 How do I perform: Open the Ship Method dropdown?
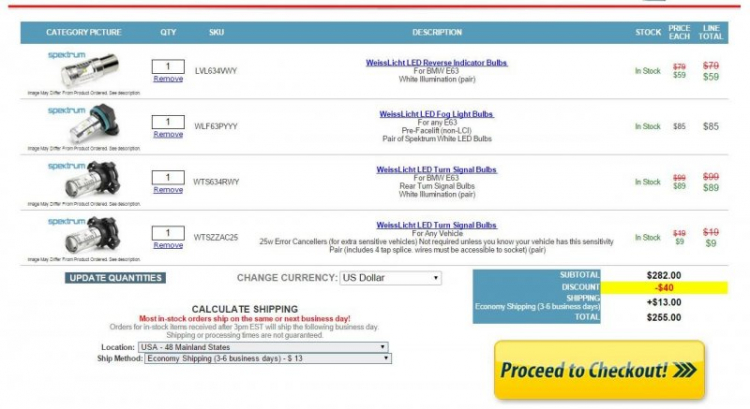click(267, 358)
